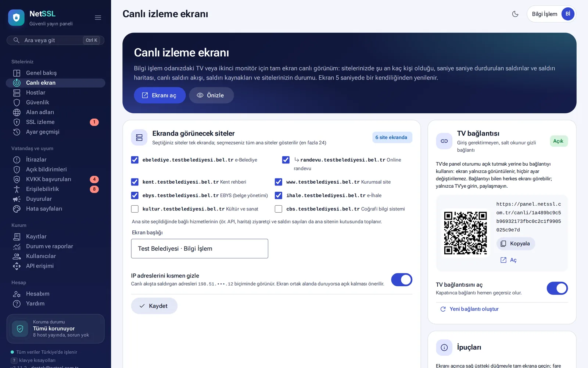Click the API erişimi icon
Image resolution: width=588 pixels, height=368 pixels.
point(17,266)
